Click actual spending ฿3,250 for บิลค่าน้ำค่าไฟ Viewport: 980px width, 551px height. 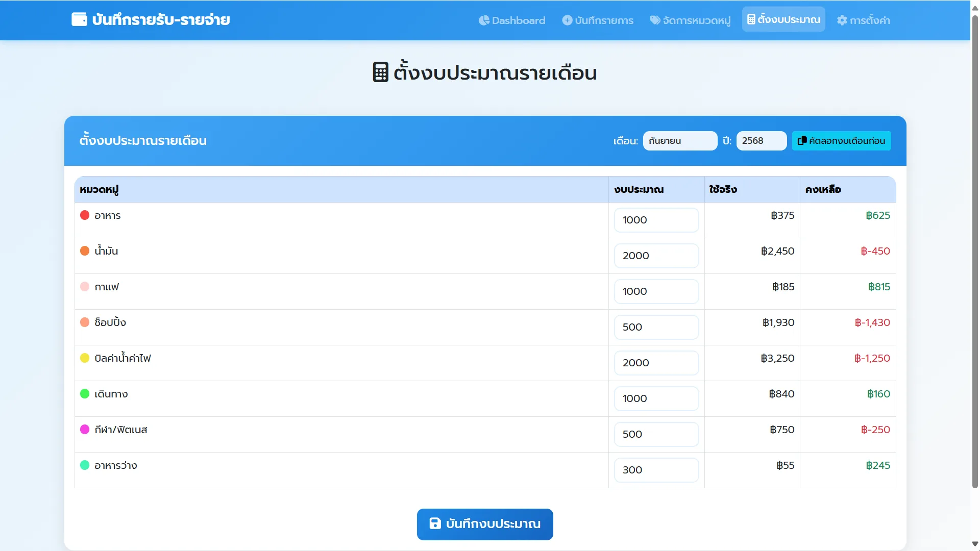[x=777, y=358]
